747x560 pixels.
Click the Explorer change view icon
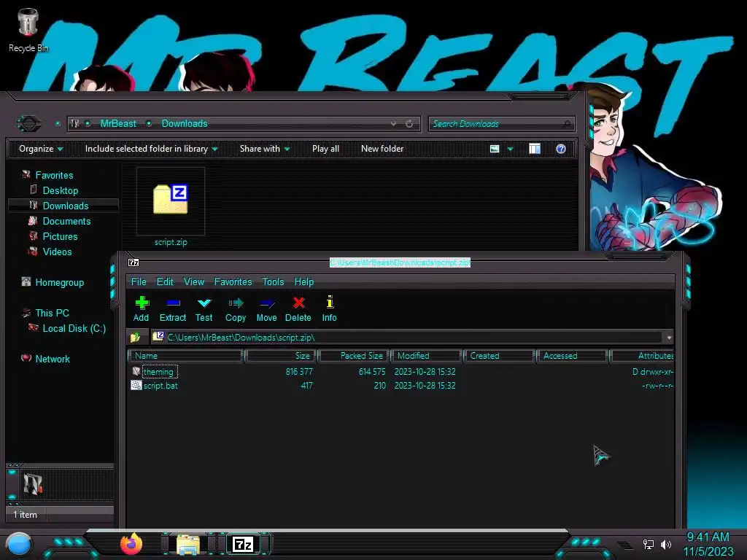pyautogui.click(x=495, y=149)
